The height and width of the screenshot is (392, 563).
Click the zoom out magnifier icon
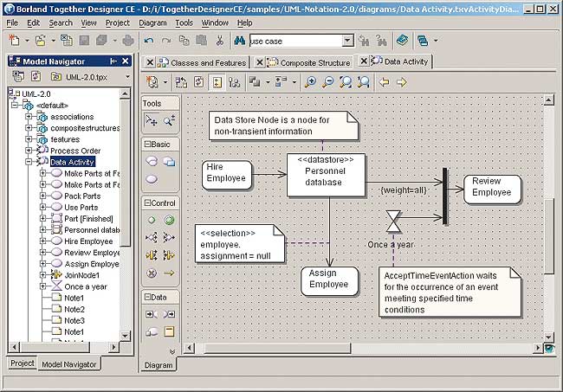(x=328, y=82)
